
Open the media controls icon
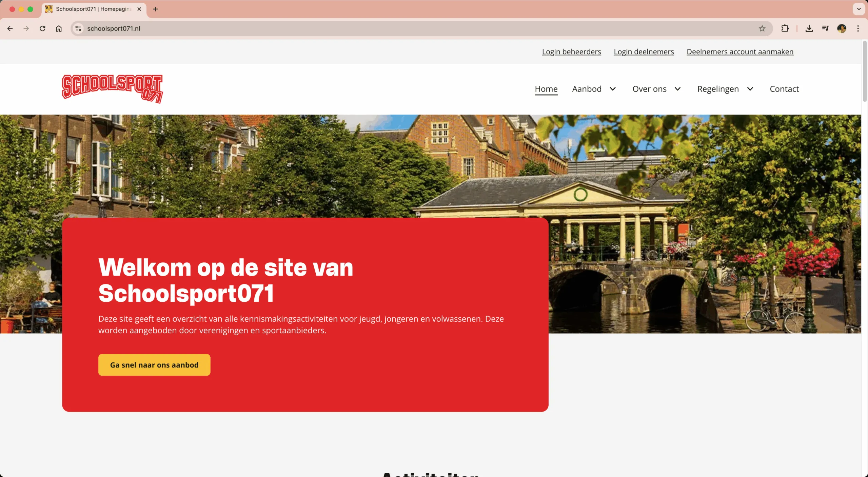[825, 28]
